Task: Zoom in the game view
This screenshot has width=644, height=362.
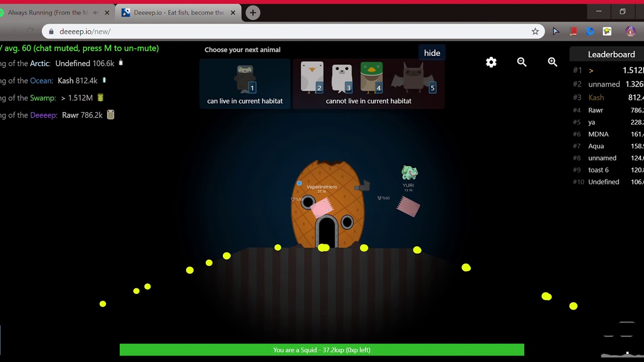Action: (x=552, y=62)
